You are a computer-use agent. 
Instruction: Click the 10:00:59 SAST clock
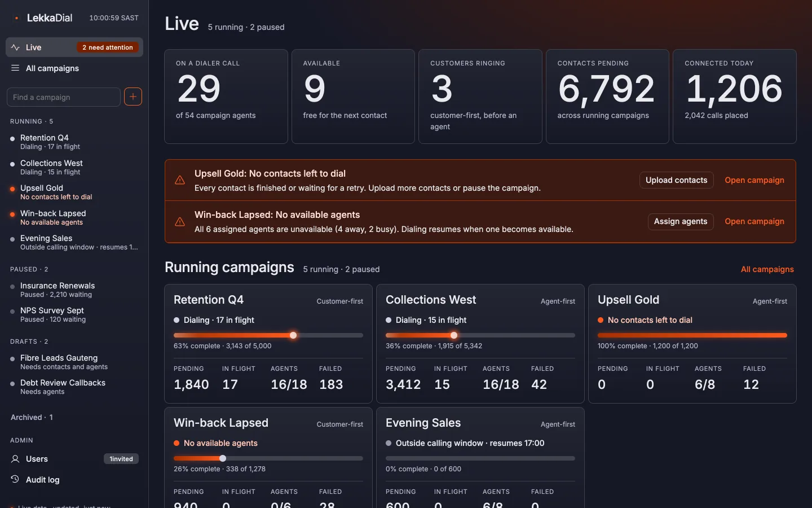pyautogui.click(x=114, y=18)
